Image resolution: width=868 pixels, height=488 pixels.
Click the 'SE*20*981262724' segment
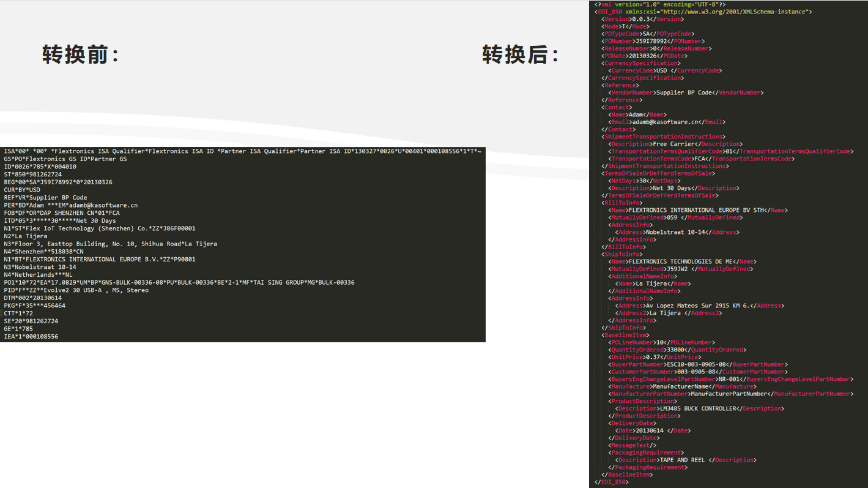coord(31,321)
